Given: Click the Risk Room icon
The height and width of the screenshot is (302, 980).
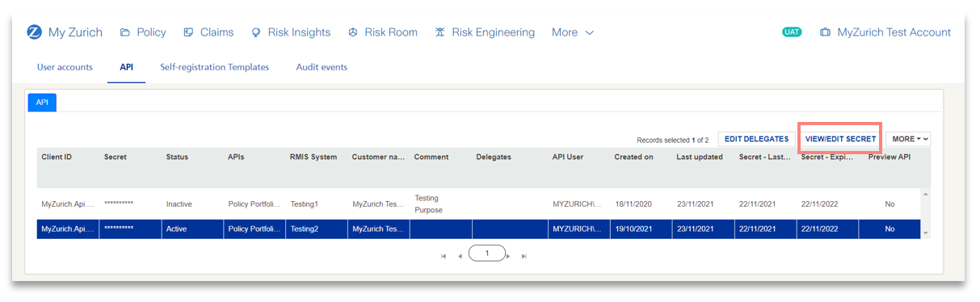Looking at the screenshot, I should pos(353,33).
